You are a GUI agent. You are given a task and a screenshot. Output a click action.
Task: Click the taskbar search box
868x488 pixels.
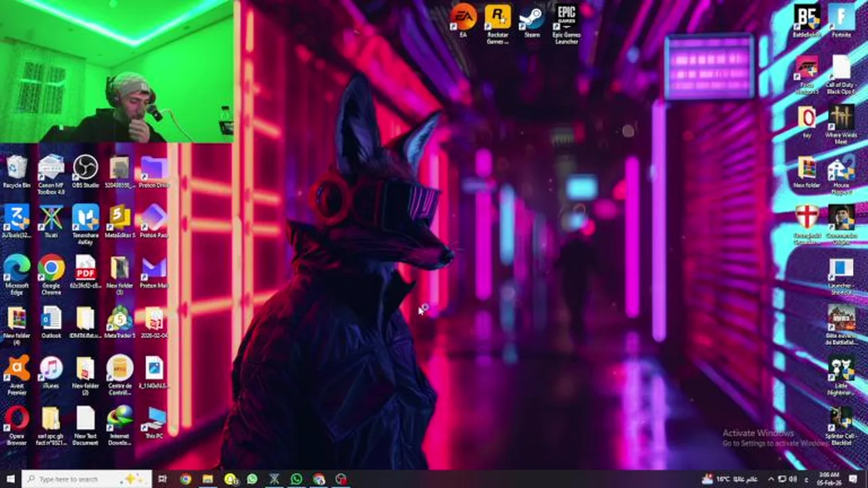[86, 479]
